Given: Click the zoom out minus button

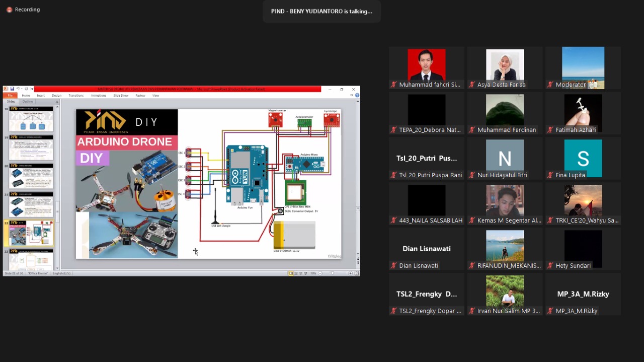Looking at the screenshot, I should 319,273.
